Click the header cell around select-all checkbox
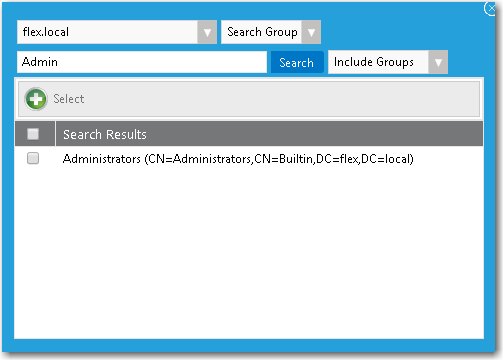 pos(35,134)
